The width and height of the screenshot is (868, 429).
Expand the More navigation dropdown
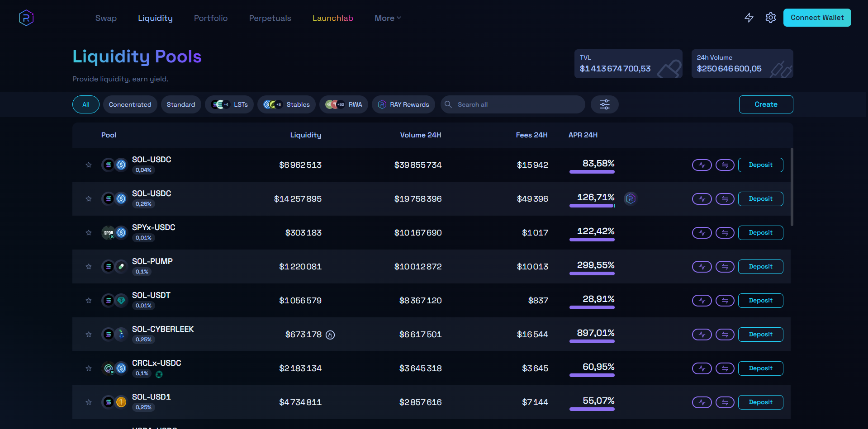click(388, 18)
